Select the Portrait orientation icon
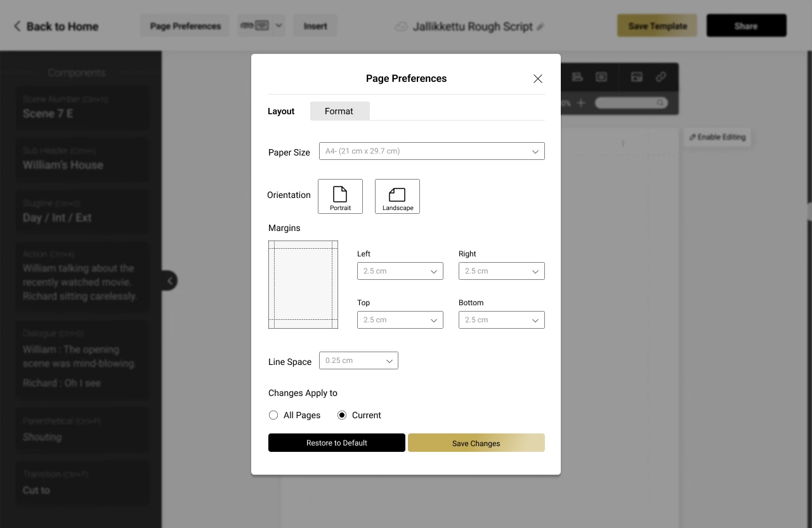 pos(340,196)
